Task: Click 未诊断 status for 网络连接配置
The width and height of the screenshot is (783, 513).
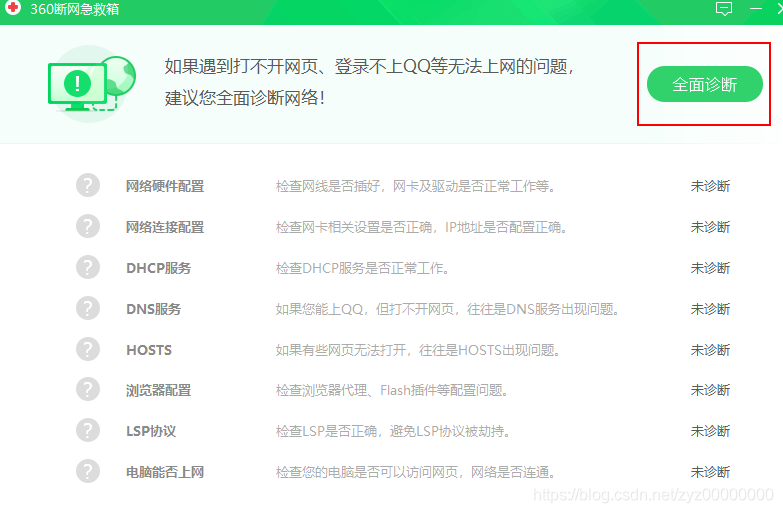Action: click(710, 227)
